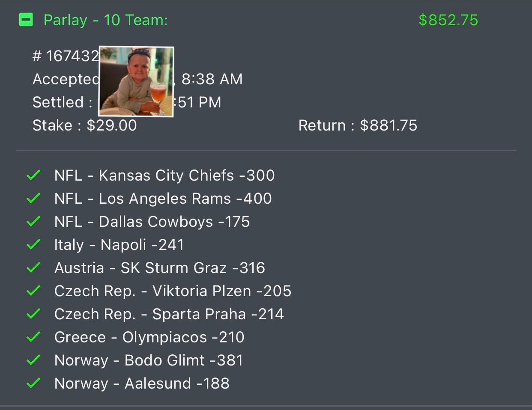Select the Norway - Aalesund -188 leg
Image resolution: width=532 pixels, height=410 pixels.
pyautogui.click(x=142, y=383)
